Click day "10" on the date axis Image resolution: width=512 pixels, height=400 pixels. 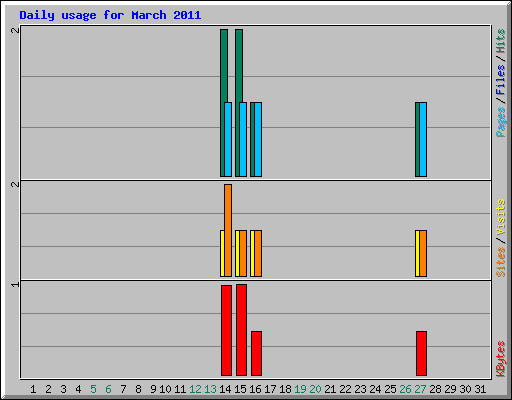[x=165, y=389]
